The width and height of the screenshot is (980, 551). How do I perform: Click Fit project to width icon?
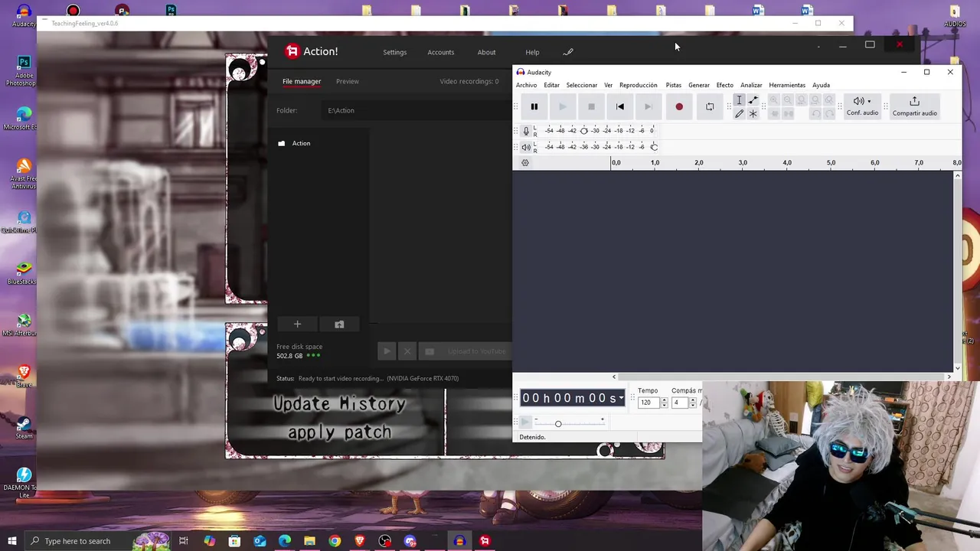pos(815,100)
